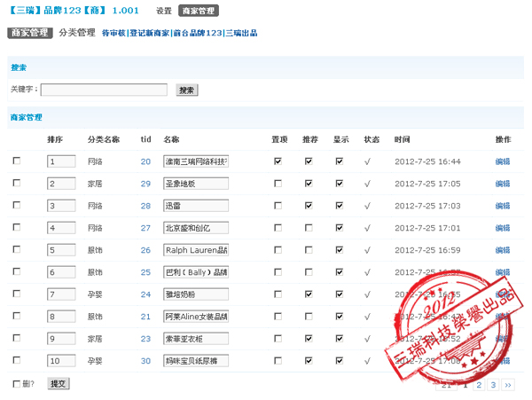
Task: Click 编辑 for the Ralph Lauren row
Action: click(x=503, y=250)
